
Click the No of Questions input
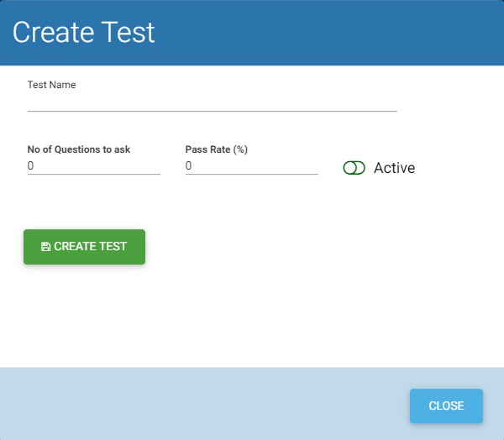[93, 166]
